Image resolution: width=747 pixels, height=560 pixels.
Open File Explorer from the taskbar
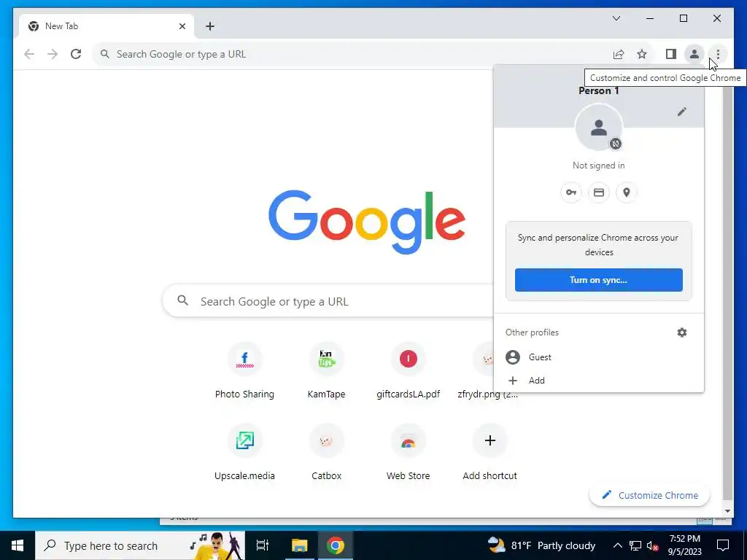tap(299, 545)
